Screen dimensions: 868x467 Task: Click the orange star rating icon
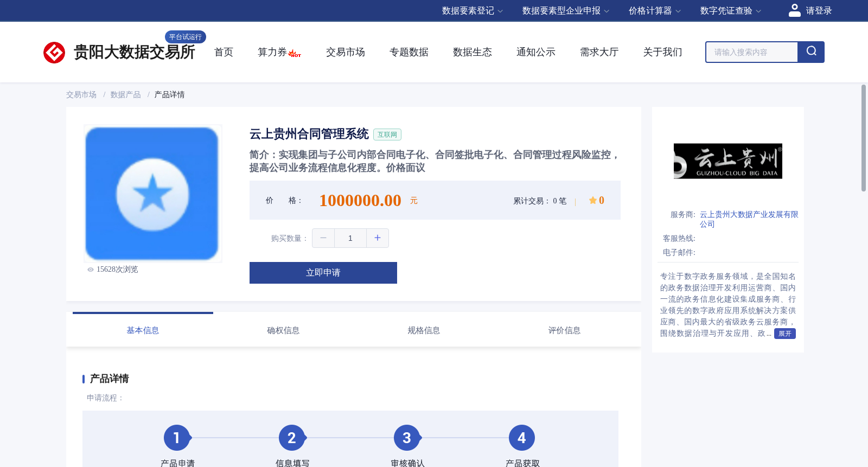click(592, 200)
